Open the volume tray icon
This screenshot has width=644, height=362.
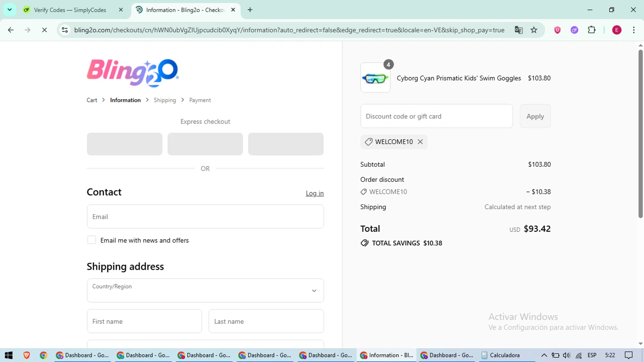tap(567, 355)
